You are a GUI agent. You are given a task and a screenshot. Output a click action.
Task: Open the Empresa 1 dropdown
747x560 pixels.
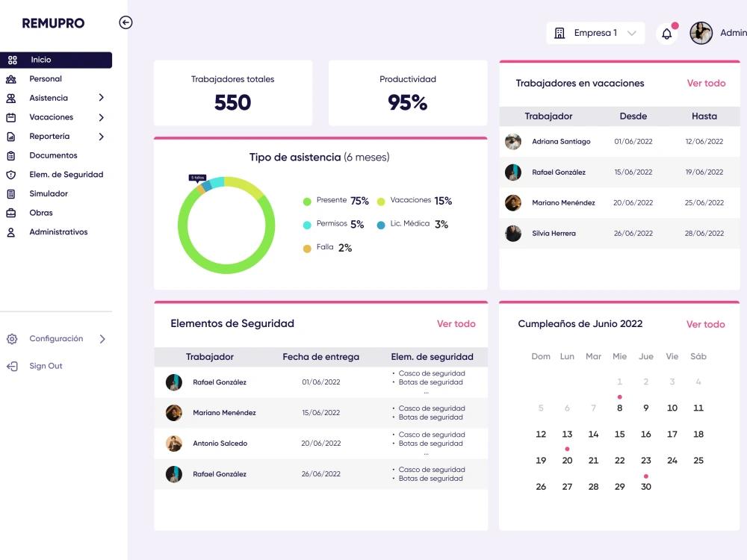(595, 33)
